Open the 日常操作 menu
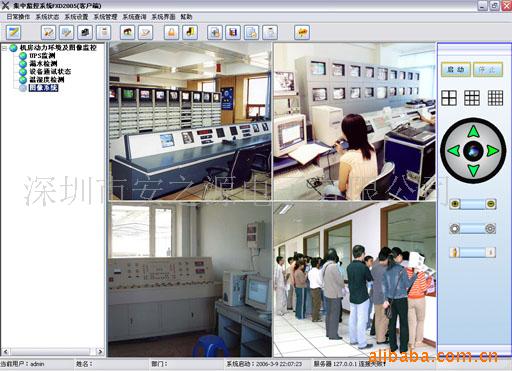 click(x=18, y=17)
